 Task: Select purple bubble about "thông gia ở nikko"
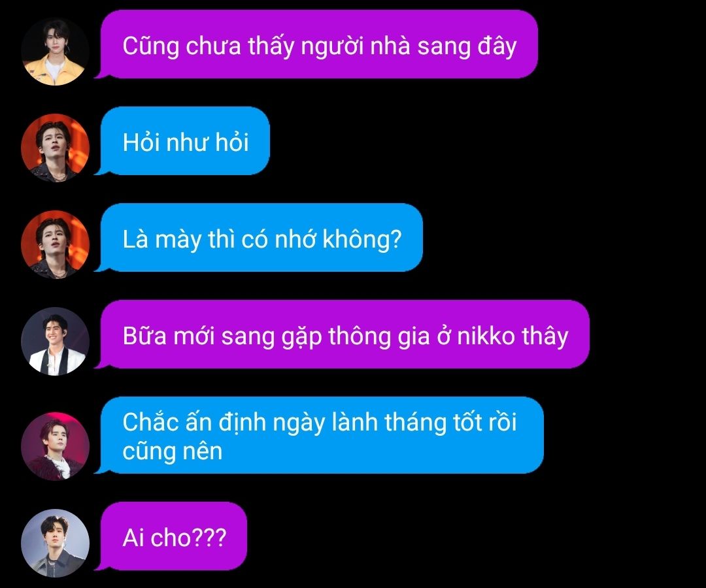(345, 335)
